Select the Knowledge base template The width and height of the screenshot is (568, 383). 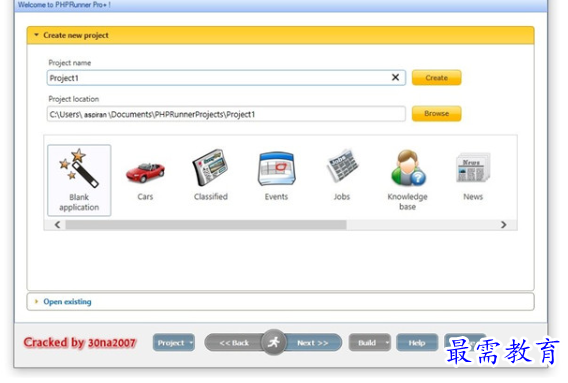[408, 168]
